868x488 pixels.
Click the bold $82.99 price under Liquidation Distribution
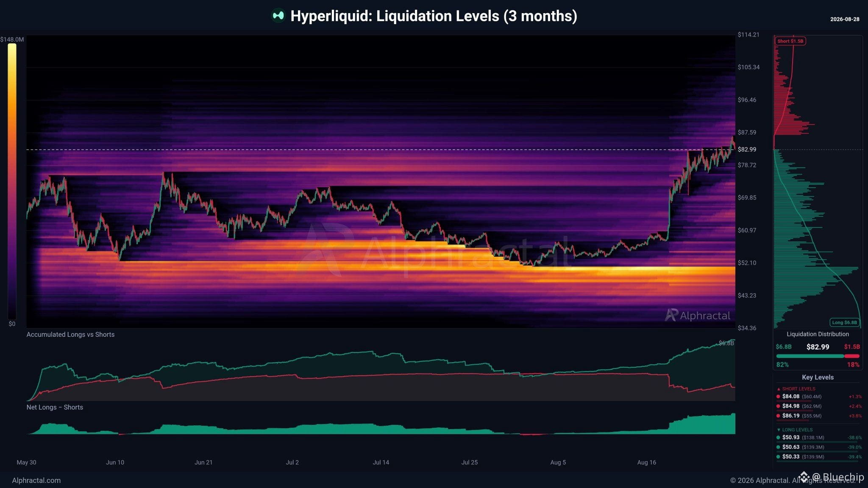818,347
